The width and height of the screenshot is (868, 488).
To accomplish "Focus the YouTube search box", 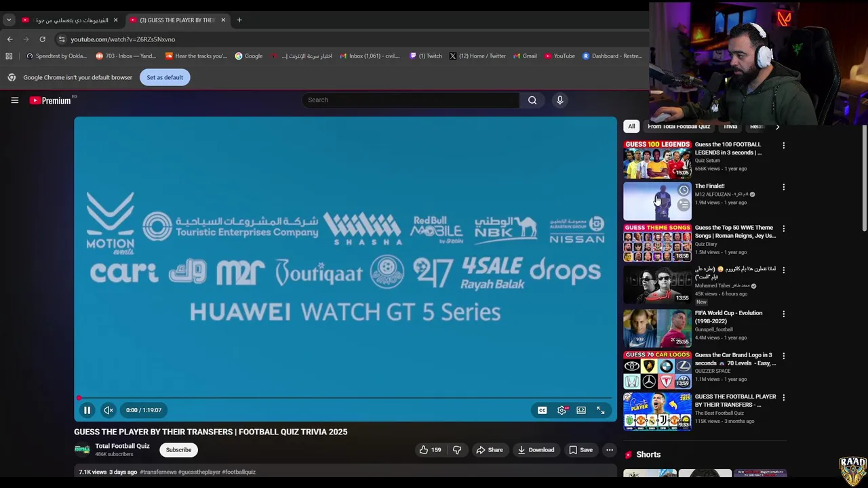I will click(411, 100).
